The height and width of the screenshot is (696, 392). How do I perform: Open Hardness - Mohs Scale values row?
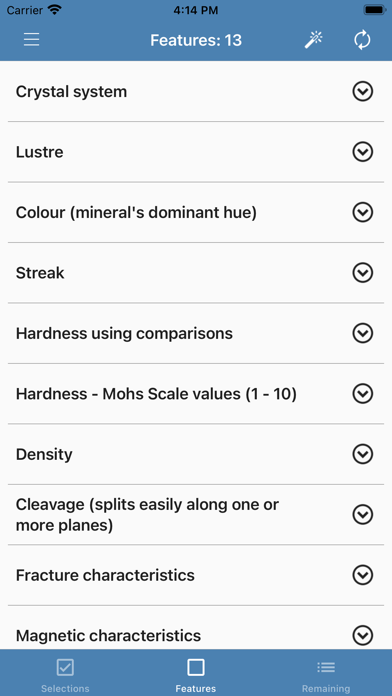tap(196, 394)
